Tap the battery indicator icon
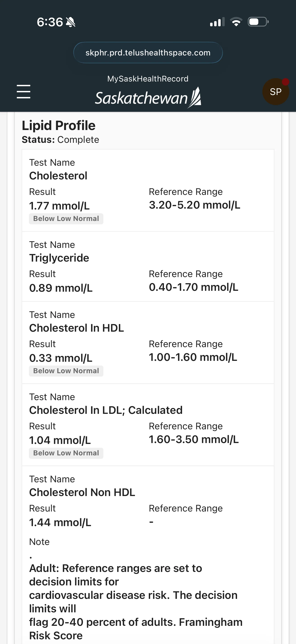 (x=258, y=22)
